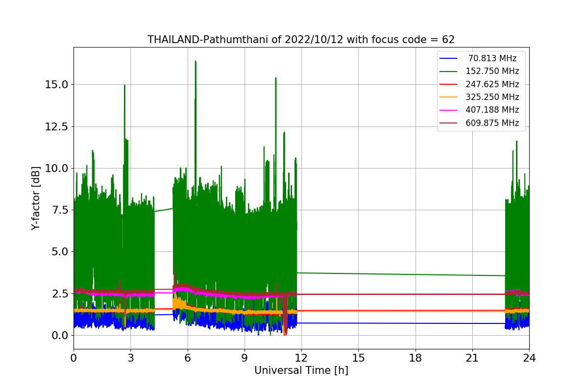The width and height of the screenshot is (588, 392).
Task: Click the 2.5 tick on the Y axis
Action: (61, 294)
